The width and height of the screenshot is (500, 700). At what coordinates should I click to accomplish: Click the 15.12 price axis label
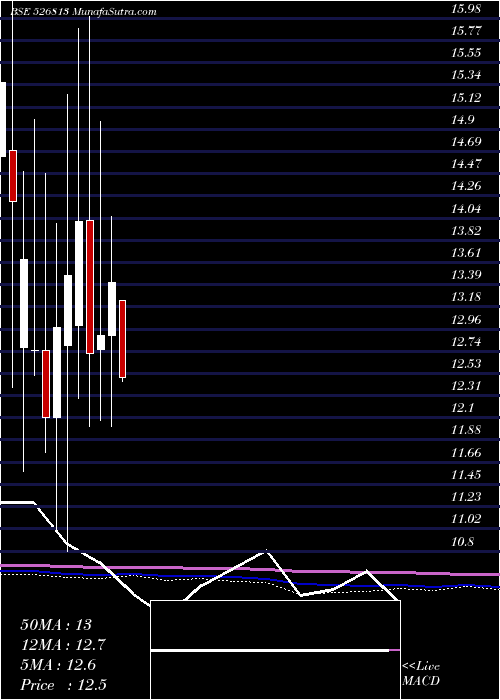(466, 97)
